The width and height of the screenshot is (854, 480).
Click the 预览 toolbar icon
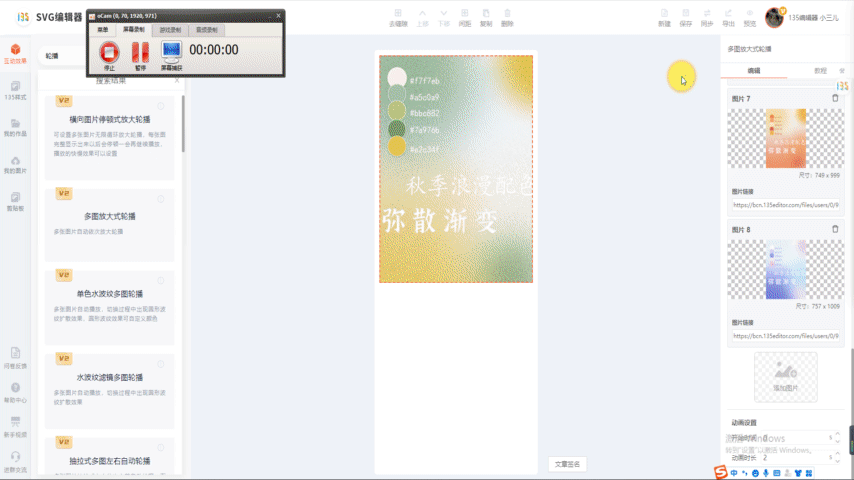click(x=750, y=17)
